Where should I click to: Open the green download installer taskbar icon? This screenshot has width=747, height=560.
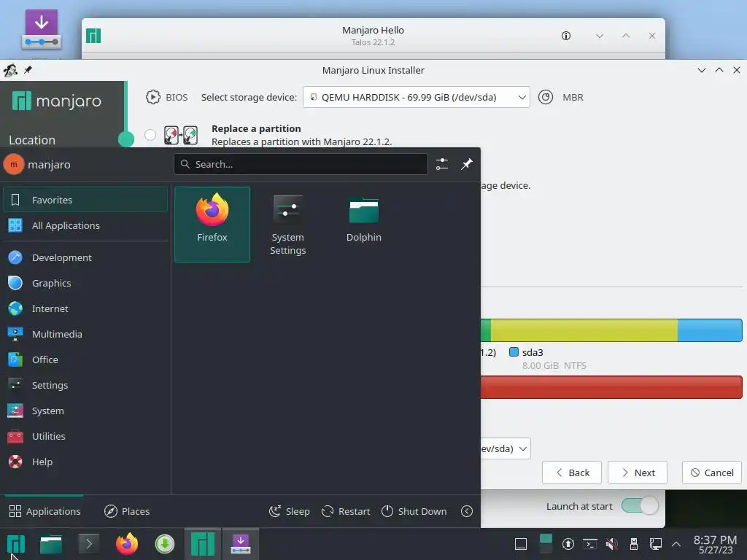[165, 544]
